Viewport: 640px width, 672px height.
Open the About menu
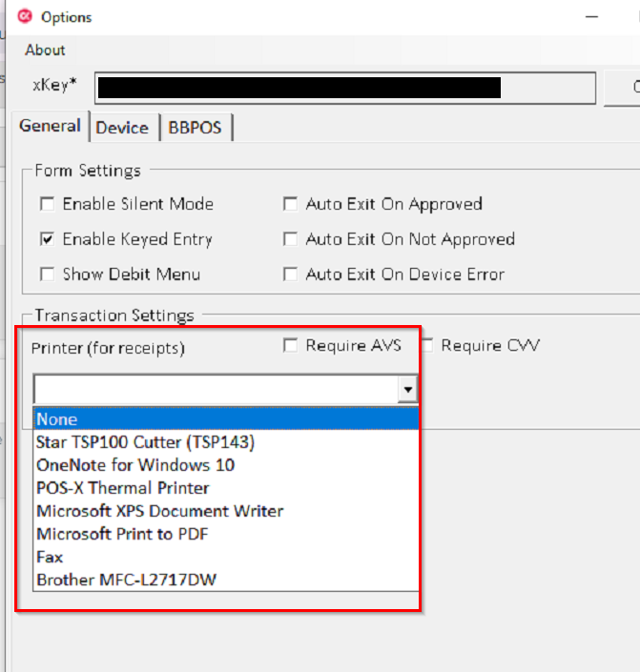click(x=45, y=51)
